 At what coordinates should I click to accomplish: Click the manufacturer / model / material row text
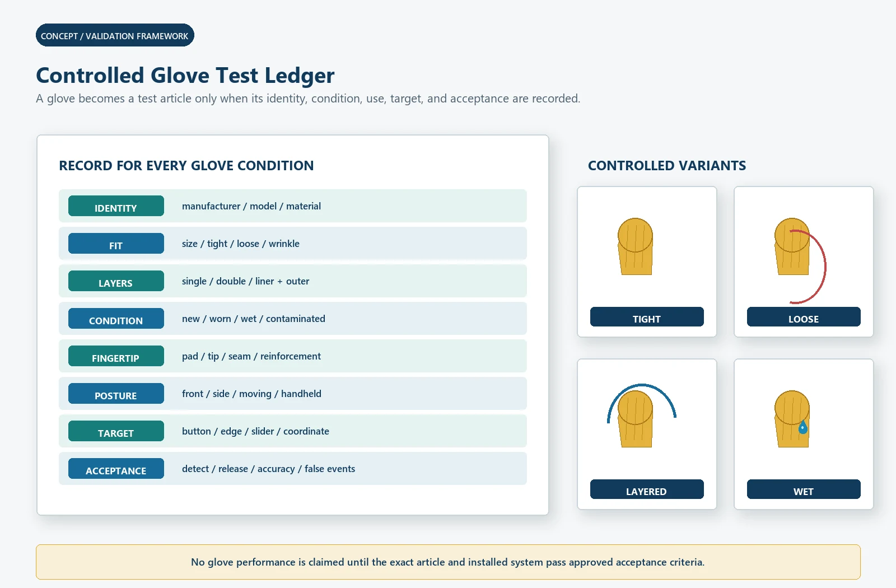251,206
